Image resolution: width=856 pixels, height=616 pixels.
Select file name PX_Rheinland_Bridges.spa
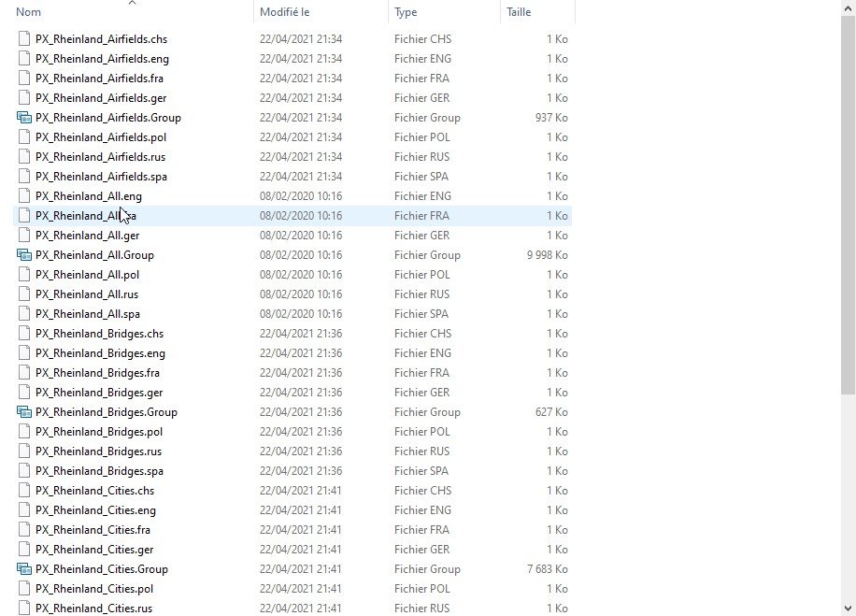(x=99, y=471)
